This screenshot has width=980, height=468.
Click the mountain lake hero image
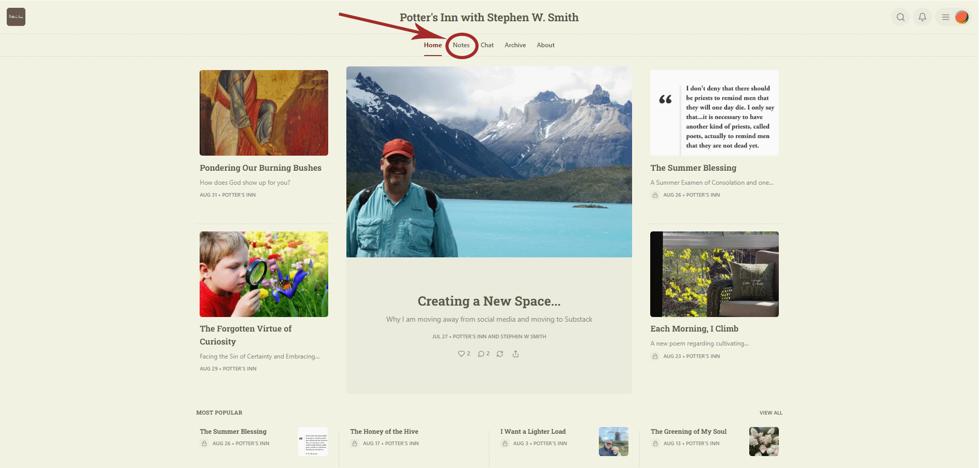click(489, 162)
